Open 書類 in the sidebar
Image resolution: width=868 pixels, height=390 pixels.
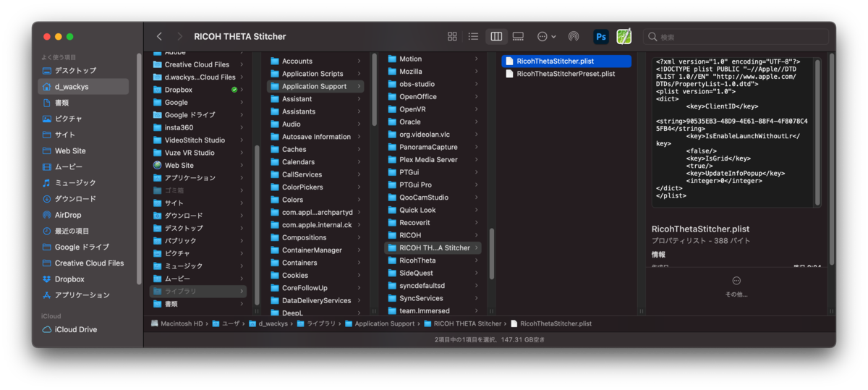pos(84,103)
